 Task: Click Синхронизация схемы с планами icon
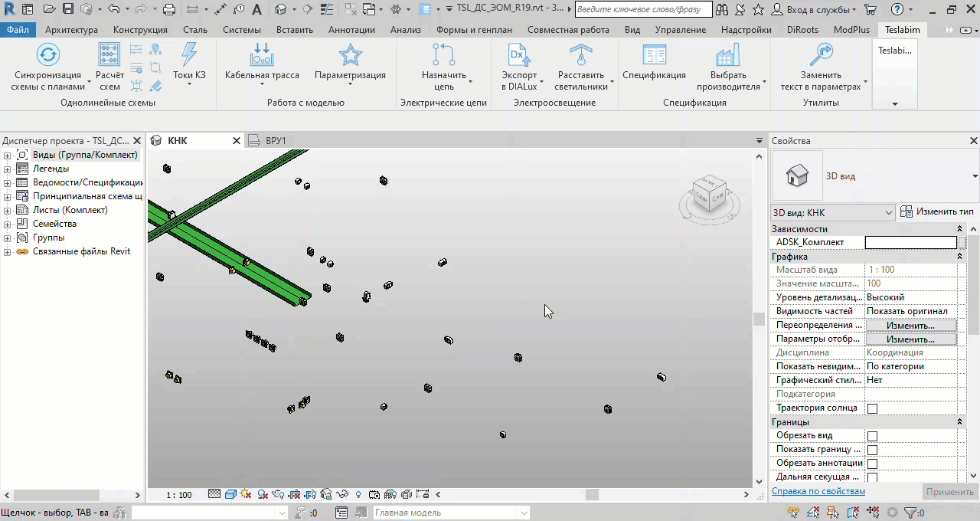pos(47,54)
